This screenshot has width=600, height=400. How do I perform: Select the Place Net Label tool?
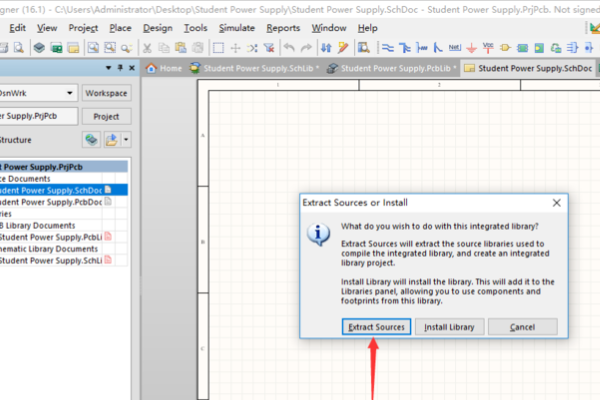(x=454, y=47)
